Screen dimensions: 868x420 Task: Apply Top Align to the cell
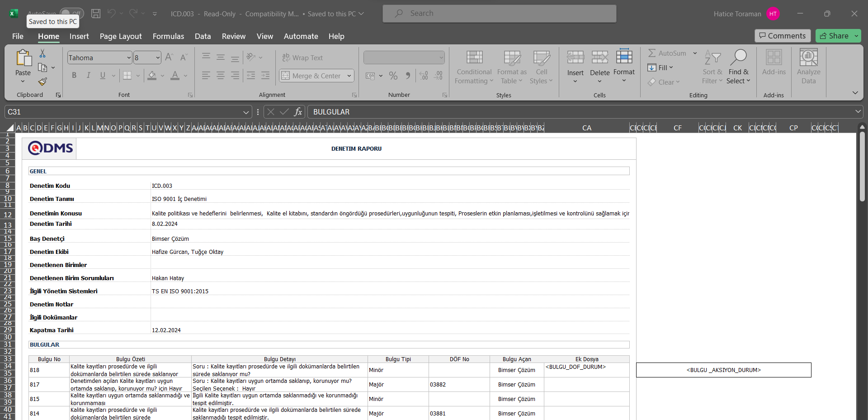206,57
